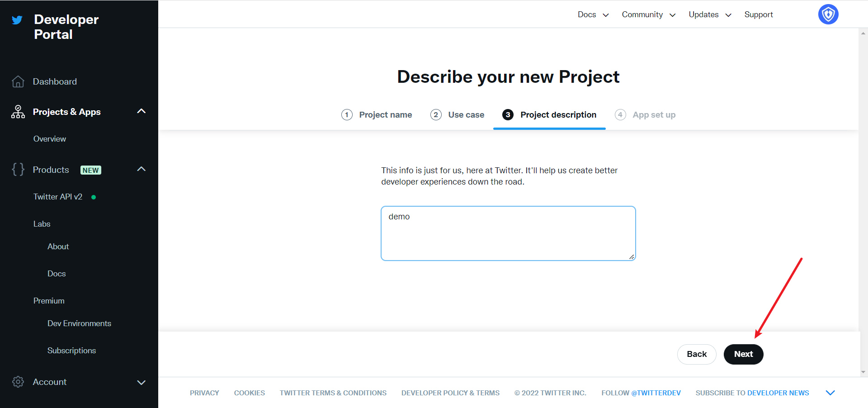Click the Products curly braces icon

(x=18, y=170)
